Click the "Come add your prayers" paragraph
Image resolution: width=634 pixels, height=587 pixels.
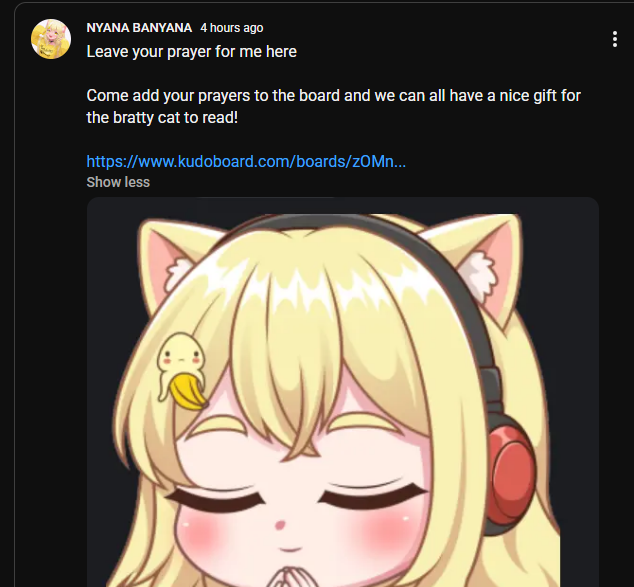(334, 107)
